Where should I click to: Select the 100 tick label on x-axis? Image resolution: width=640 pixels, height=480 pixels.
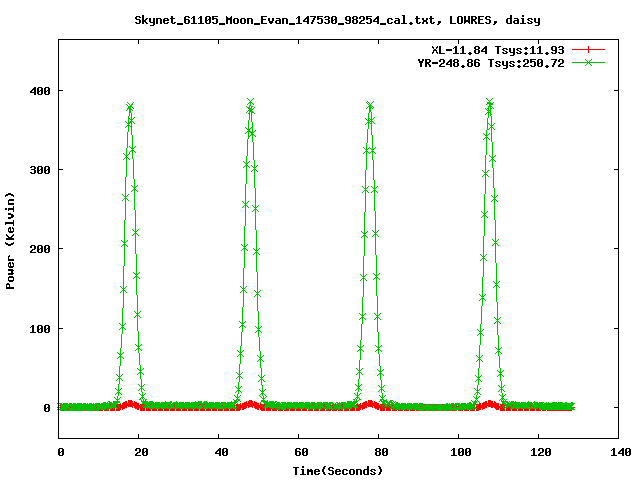click(x=459, y=452)
